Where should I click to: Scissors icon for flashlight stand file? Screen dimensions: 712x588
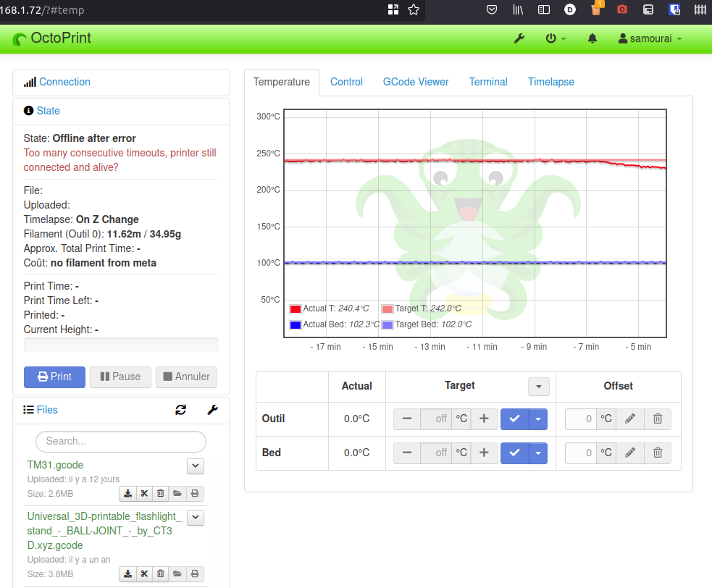(x=144, y=574)
